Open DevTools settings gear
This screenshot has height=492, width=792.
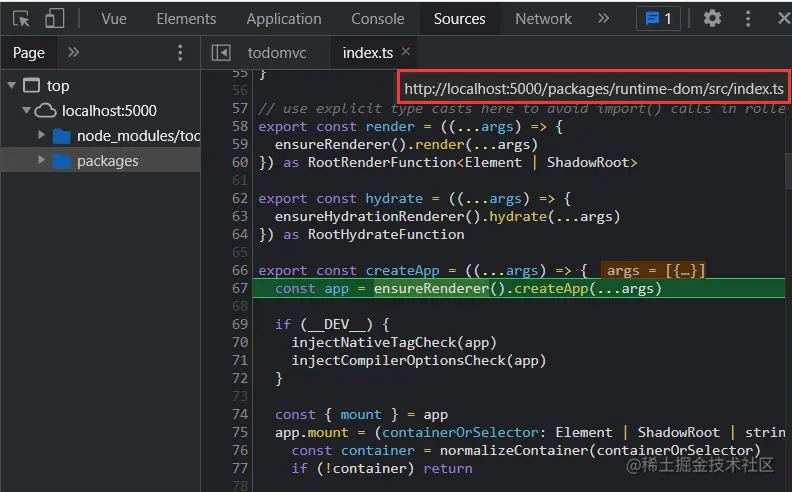pyautogui.click(x=712, y=19)
